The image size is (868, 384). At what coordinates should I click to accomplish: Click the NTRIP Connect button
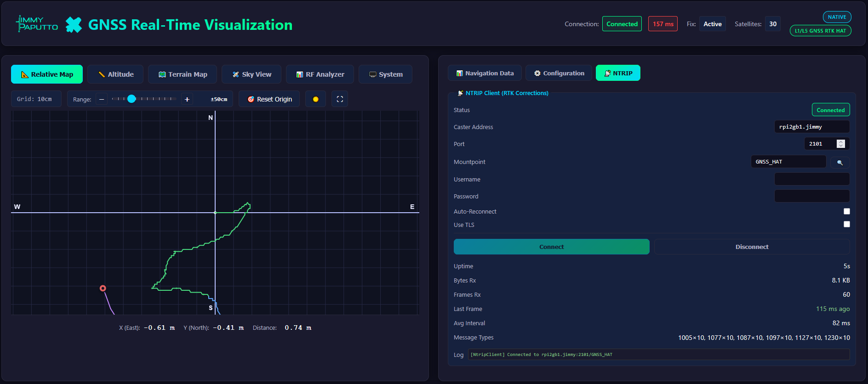tap(552, 247)
